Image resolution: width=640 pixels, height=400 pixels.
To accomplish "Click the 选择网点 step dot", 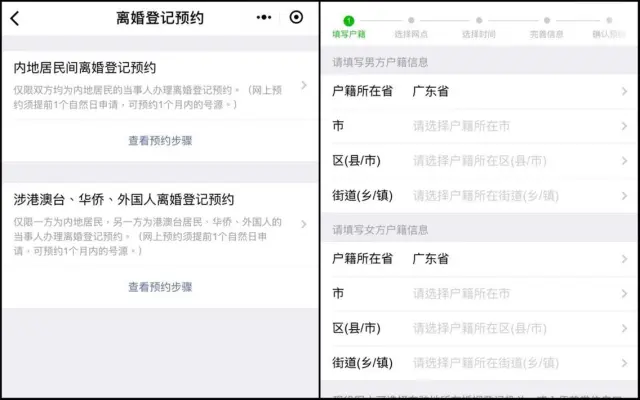I will pos(411,20).
